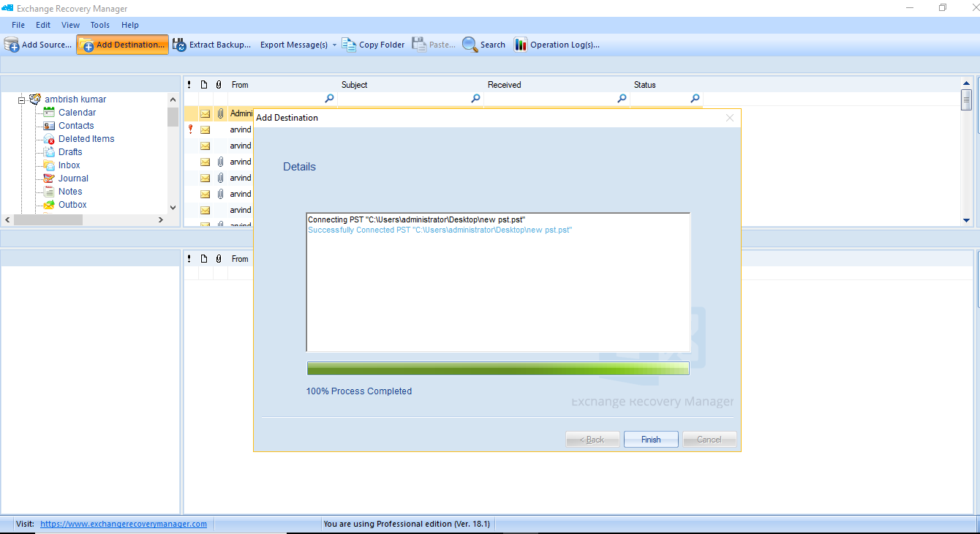Click the Copy Folder icon
The height and width of the screenshot is (534, 980).
[x=349, y=45]
